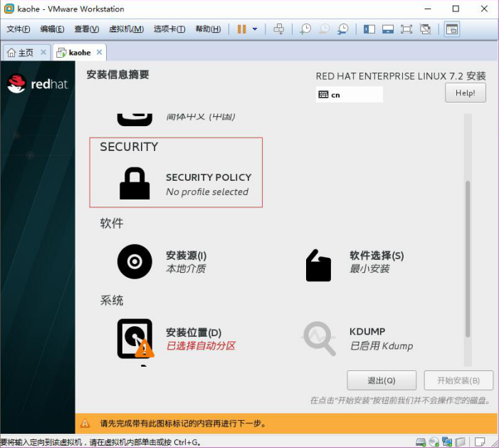Click the installer vertical scrollbar thumb

[x=468, y=259]
